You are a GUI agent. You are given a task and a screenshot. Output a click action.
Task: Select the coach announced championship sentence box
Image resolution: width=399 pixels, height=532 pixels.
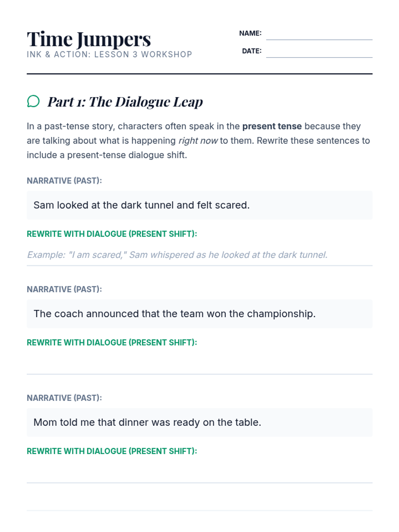coord(199,314)
